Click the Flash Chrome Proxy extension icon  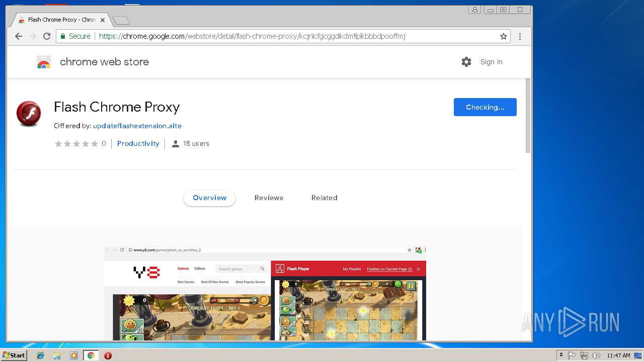tap(29, 113)
